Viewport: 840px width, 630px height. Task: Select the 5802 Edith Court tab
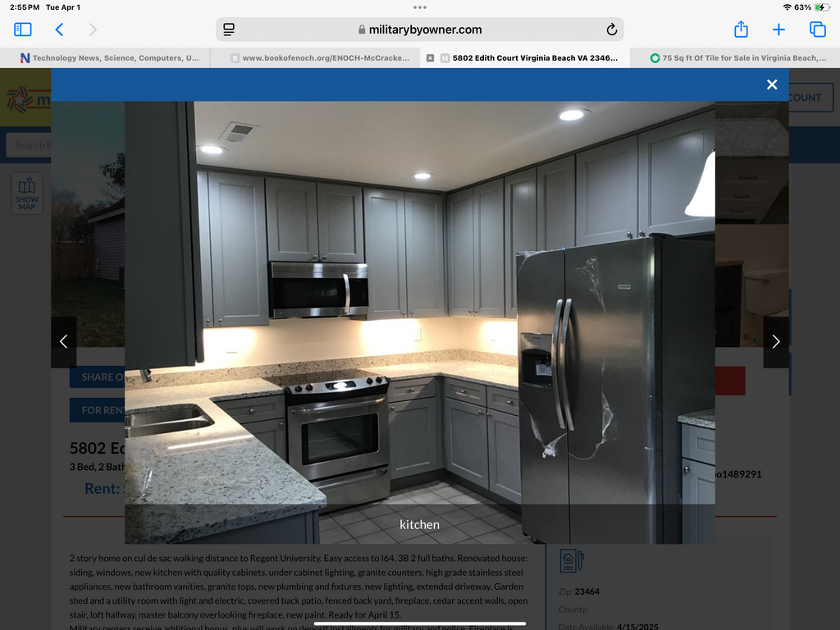tap(525, 58)
